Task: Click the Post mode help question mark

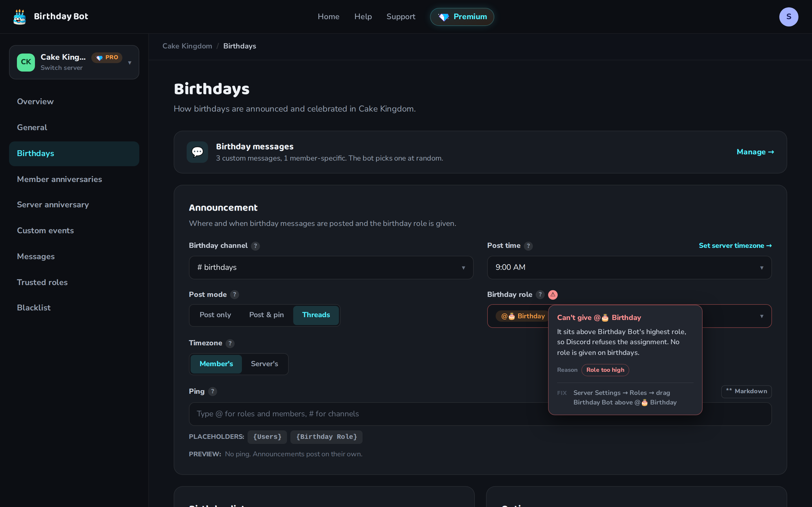Action: click(234, 294)
